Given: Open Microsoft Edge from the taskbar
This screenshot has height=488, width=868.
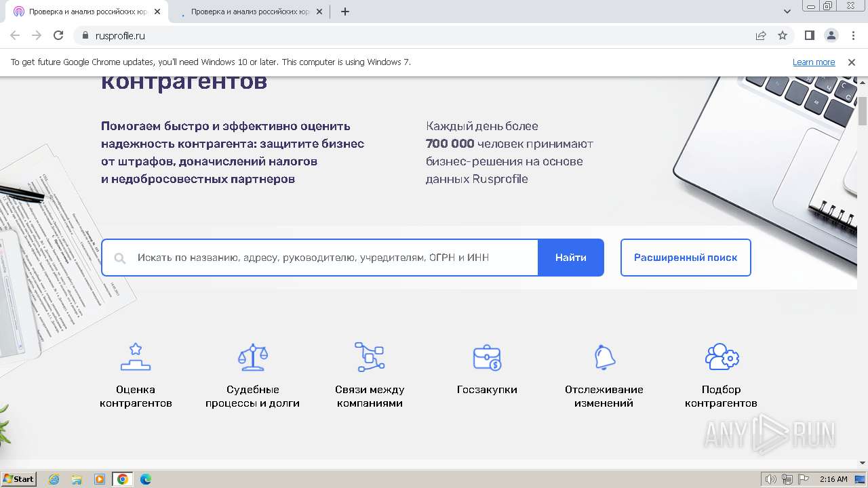Looking at the screenshot, I should coord(146,479).
